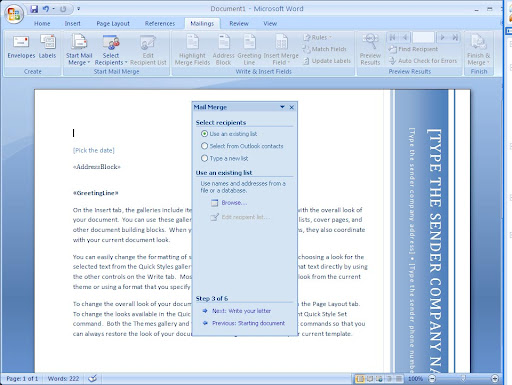The width and height of the screenshot is (512, 385).
Task: Click the Labels icon
Action: (x=48, y=42)
